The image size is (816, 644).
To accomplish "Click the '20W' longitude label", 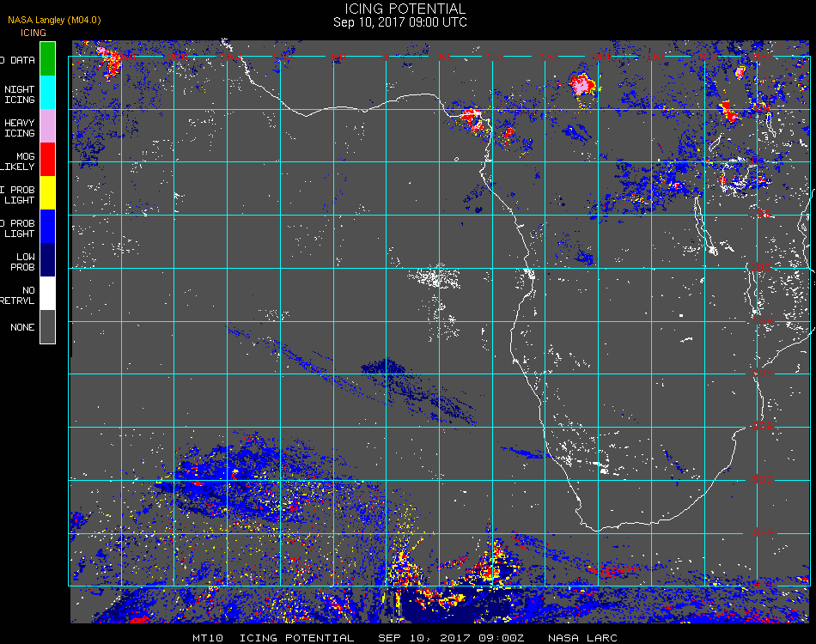I will click(x=177, y=57).
